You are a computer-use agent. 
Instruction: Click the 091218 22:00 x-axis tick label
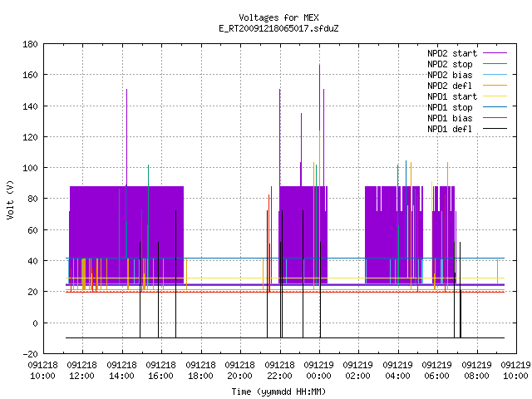click(279, 371)
